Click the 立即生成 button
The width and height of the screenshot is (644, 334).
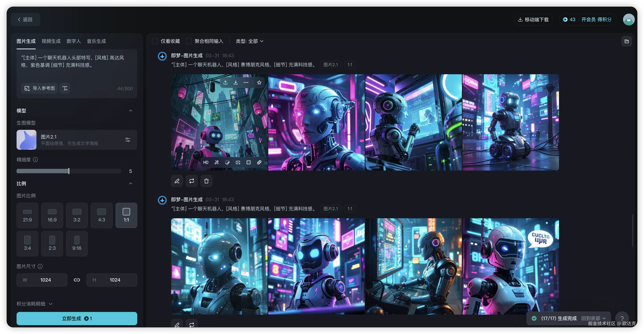(x=77, y=318)
